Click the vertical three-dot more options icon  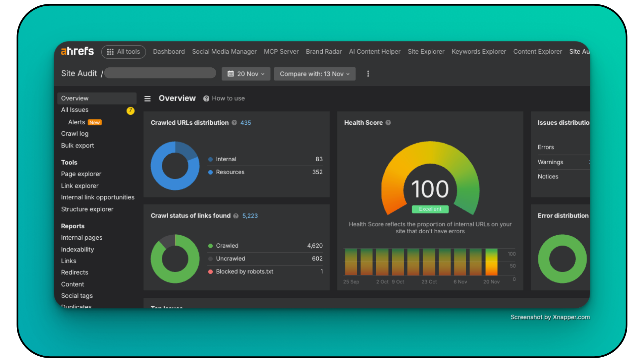[368, 74]
